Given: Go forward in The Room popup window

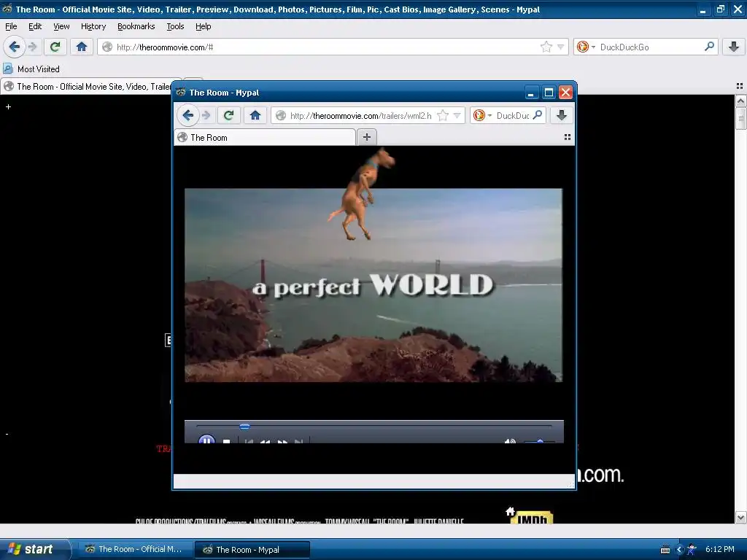Looking at the screenshot, I should (x=206, y=115).
